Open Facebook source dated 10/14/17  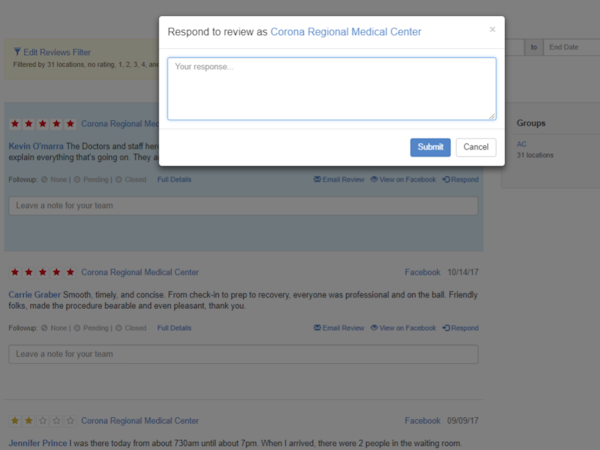[x=422, y=272]
